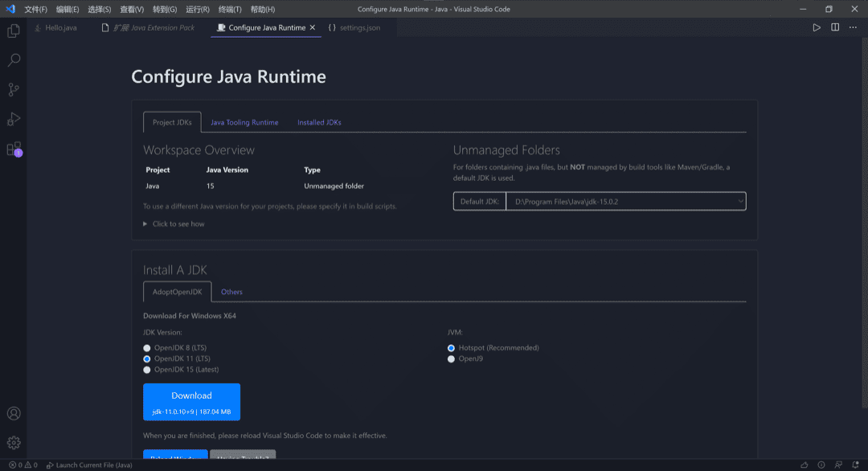Select the Others tab under Install A JDK
This screenshot has width=868, height=471.
(x=231, y=292)
